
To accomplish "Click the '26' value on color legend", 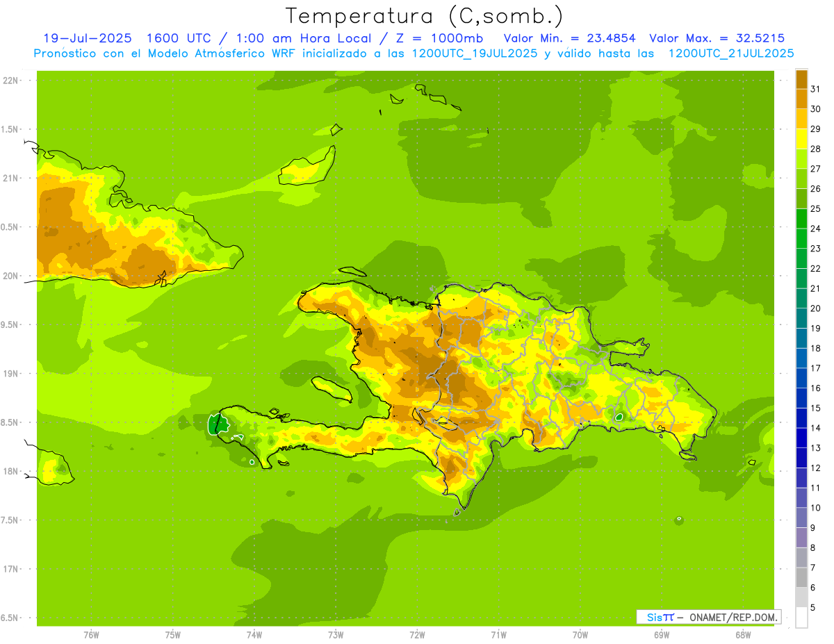I will 816,188.
